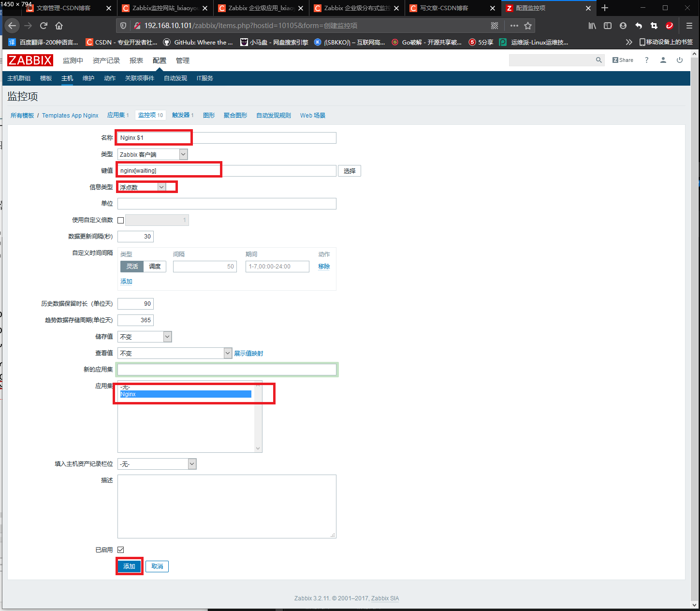Click 移除 interval link
Image resolution: width=700 pixels, height=611 pixels.
click(x=324, y=267)
